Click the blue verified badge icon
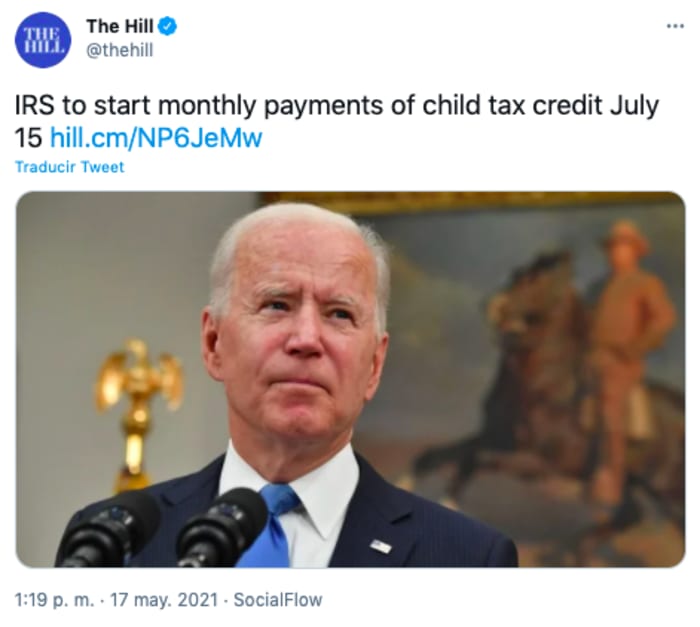Image resolution: width=700 pixels, height=627 pixels. tap(168, 26)
